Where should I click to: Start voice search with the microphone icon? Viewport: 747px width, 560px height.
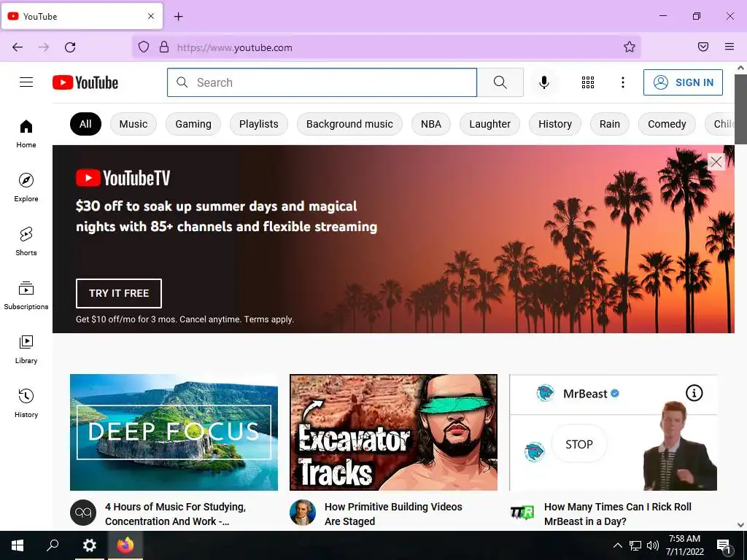point(544,82)
